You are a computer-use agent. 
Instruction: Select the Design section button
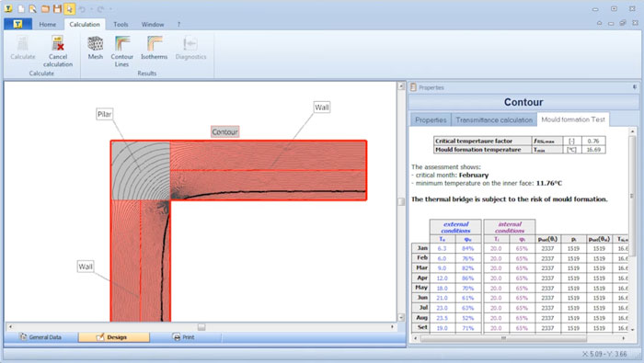coord(114,337)
